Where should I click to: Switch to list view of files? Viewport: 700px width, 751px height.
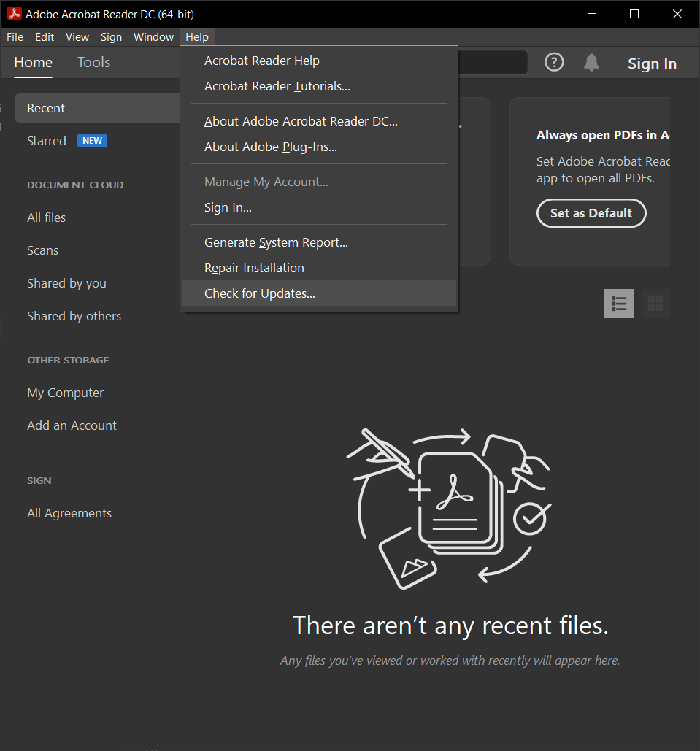coord(618,303)
